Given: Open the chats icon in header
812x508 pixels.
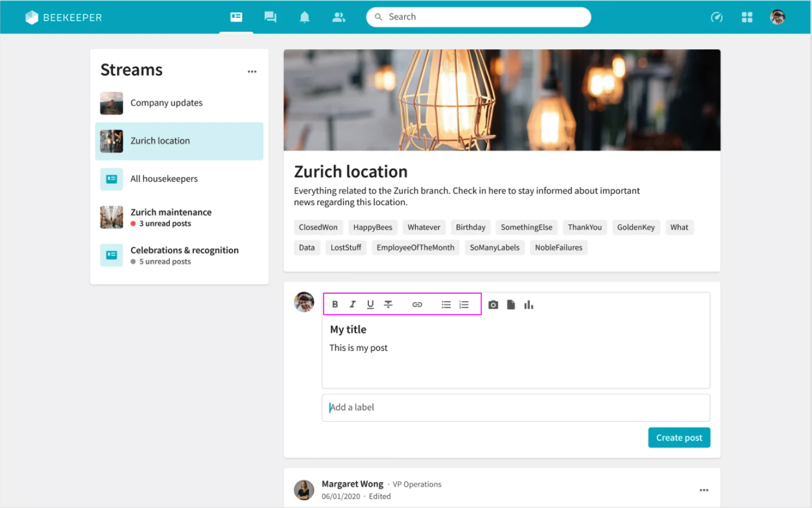Looking at the screenshot, I should (x=270, y=18).
